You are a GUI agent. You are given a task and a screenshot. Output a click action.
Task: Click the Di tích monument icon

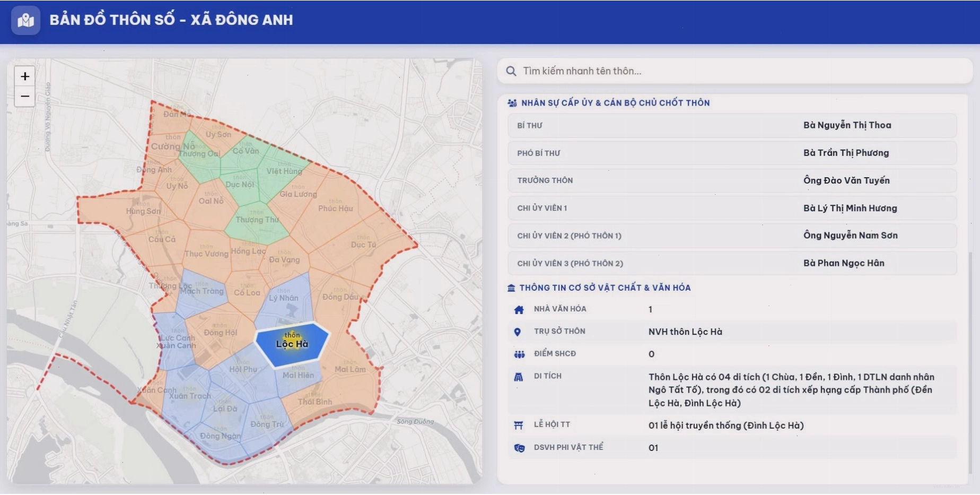click(x=519, y=377)
